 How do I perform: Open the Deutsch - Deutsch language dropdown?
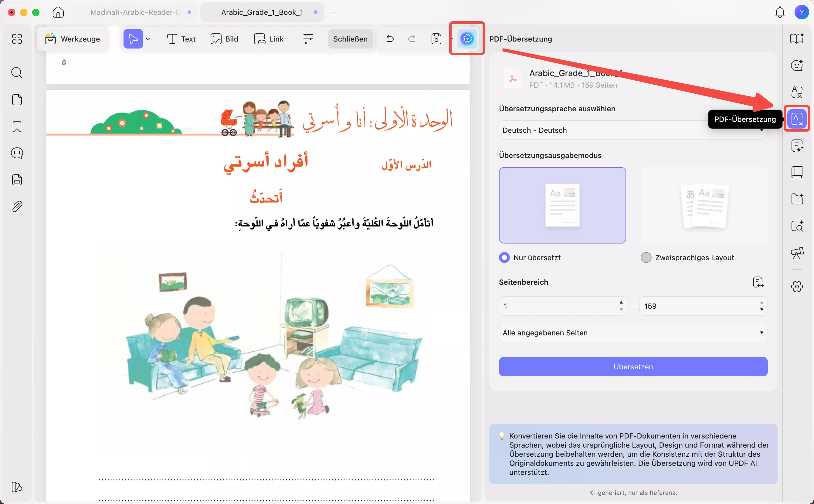pyautogui.click(x=633, y=130)
